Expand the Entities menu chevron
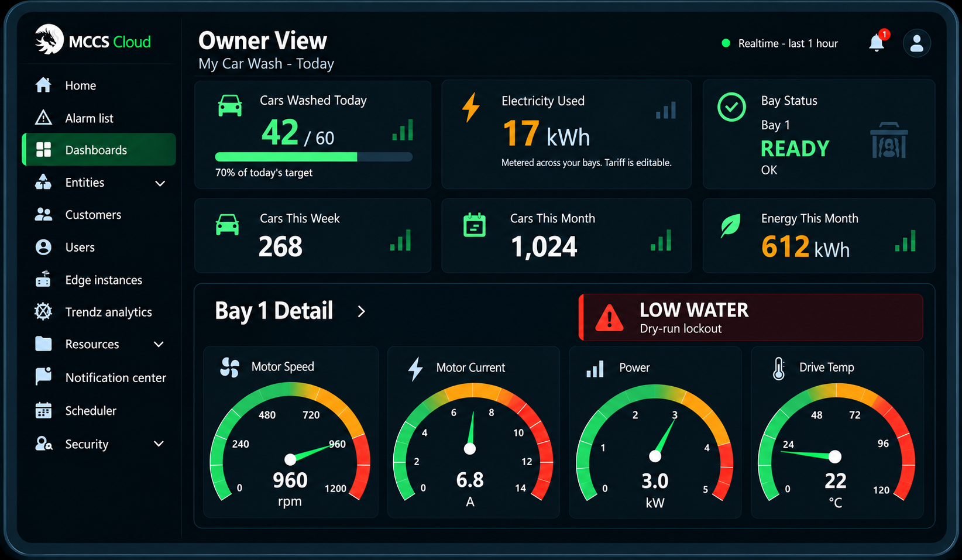The height and width of the screenshot is (560, 962). coord(160,184)
